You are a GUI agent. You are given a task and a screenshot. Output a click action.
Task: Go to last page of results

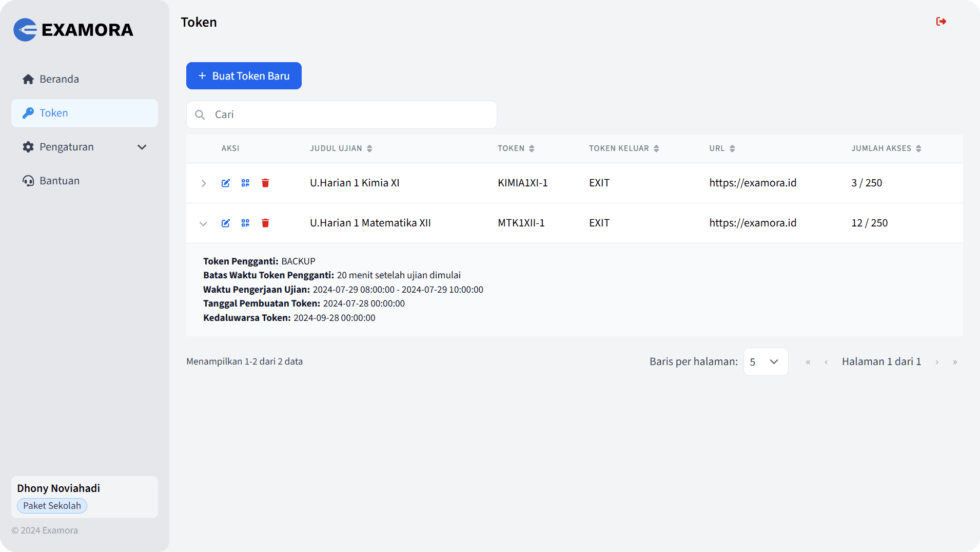click(955, 362)
